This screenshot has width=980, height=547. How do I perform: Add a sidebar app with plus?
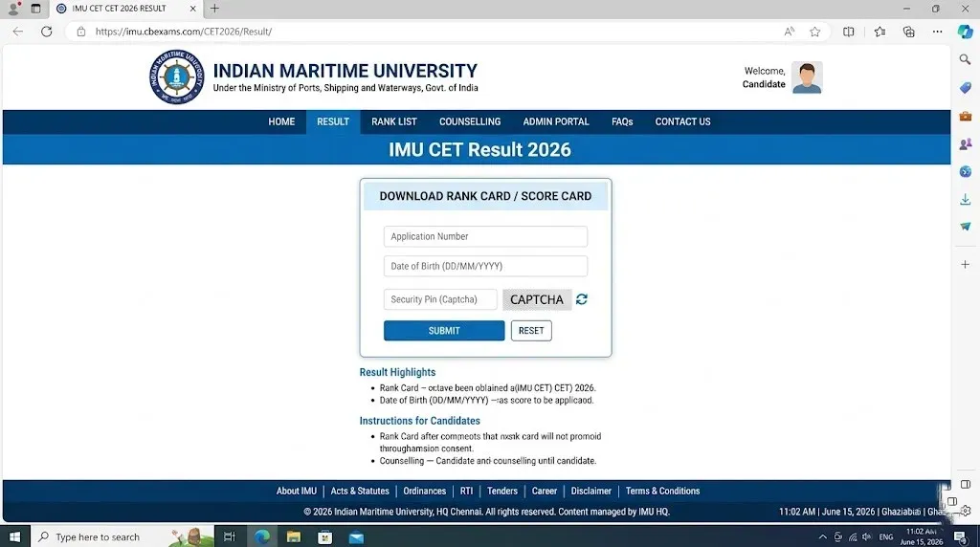[965, 265]
